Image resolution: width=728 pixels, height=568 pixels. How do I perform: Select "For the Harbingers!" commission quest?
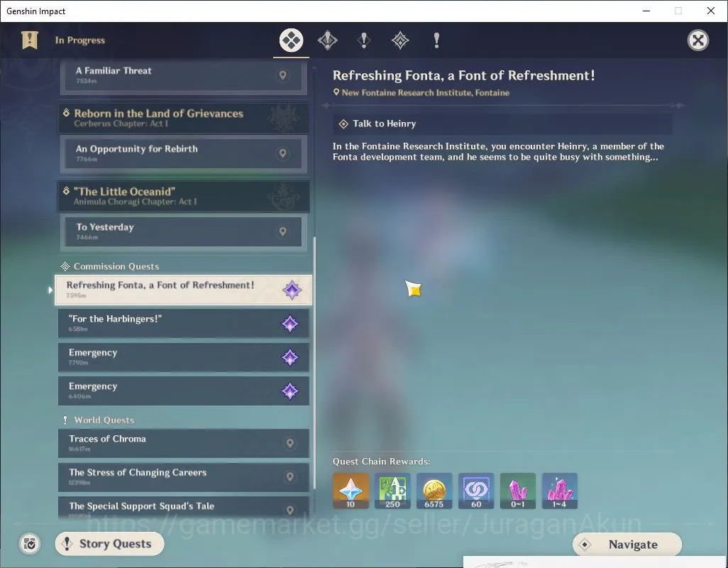point(184,323)
